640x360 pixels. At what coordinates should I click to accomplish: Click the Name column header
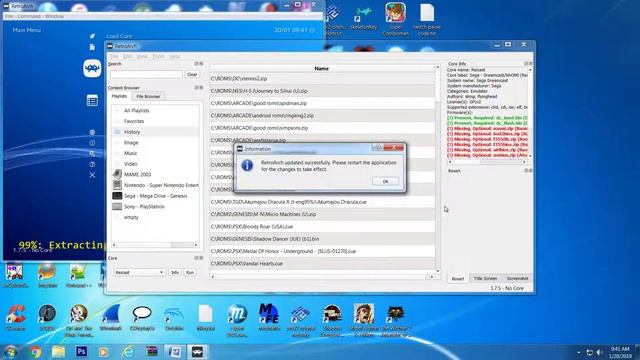click(x=322, y=69)
